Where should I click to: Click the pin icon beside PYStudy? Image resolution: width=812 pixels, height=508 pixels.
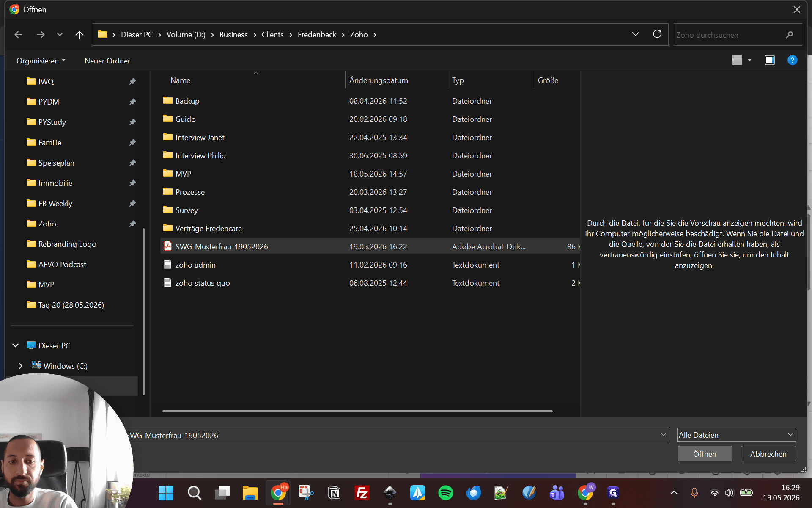132,122
